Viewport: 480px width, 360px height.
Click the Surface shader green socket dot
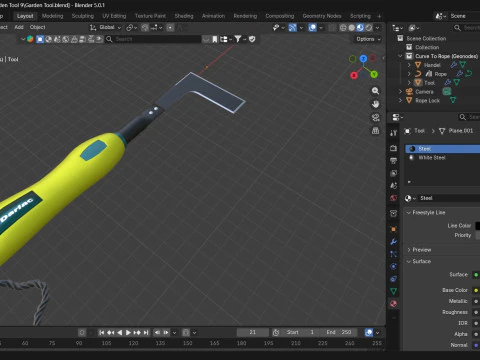476,275
